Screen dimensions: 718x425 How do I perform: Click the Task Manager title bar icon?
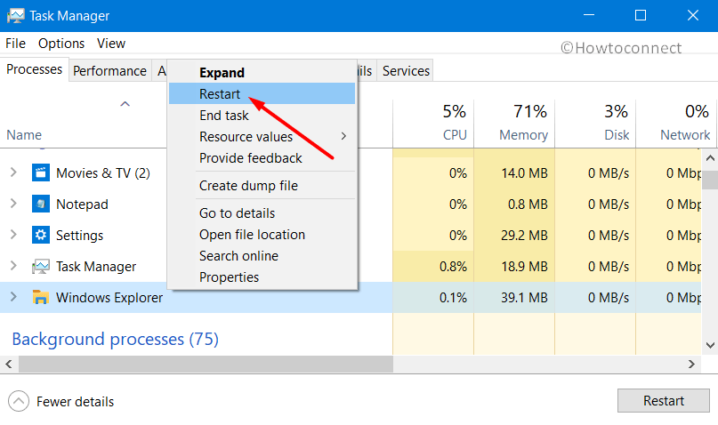pyautogui.click(x=16, y=16)
